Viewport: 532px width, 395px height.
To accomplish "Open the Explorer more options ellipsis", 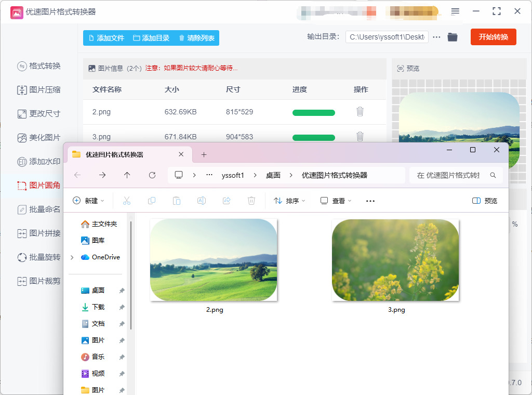I will click(x=370, y=201).
